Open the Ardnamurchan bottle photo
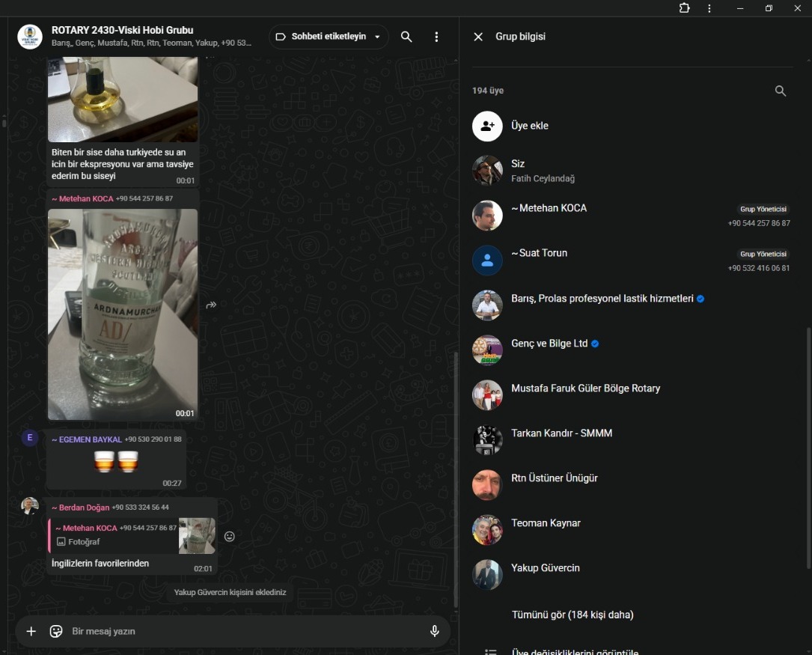 click(123, 314)
